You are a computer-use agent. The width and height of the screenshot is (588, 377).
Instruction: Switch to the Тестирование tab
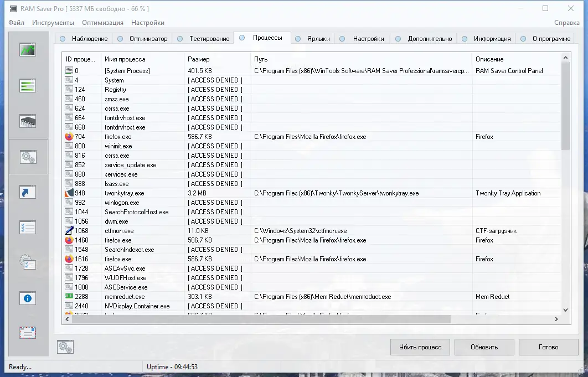point(203,39)
